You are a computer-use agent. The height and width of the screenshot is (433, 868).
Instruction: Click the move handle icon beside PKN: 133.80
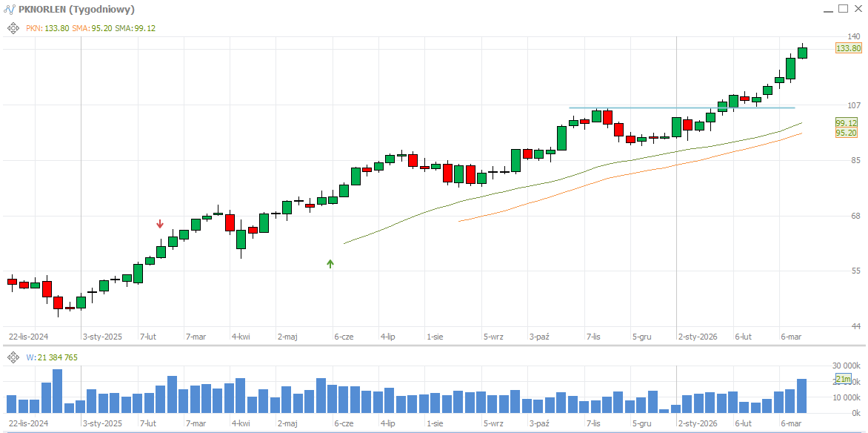[x=13, y=27]
